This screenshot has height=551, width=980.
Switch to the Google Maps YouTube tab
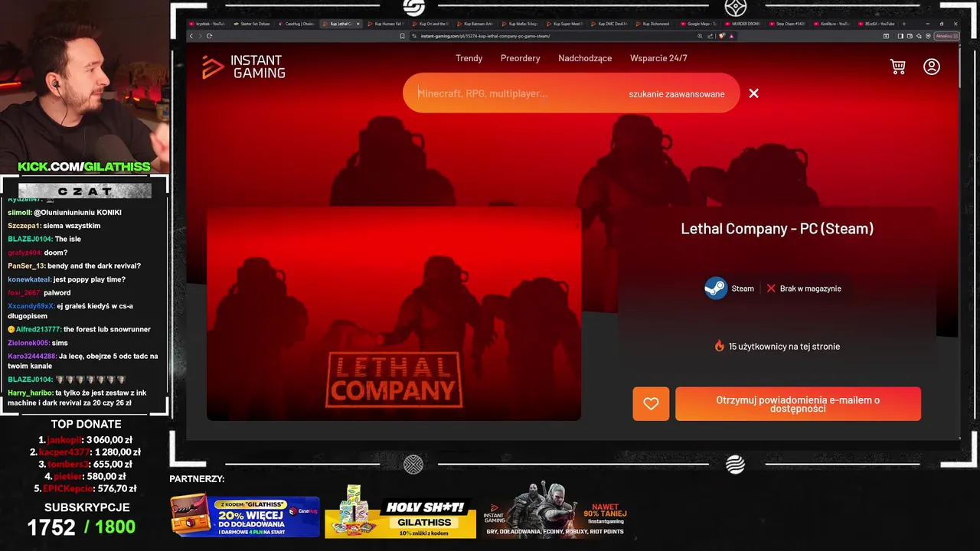tap(698, 24)
